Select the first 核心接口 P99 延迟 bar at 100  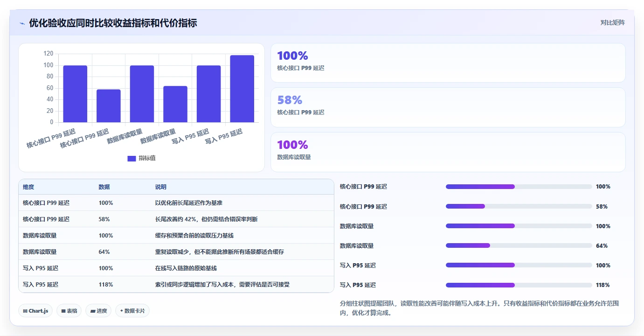[x=75, y=94]
